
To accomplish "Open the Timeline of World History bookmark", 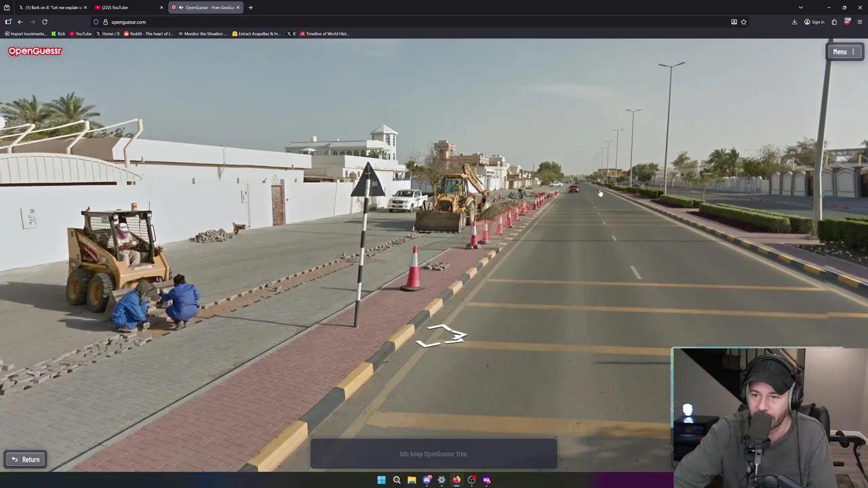I will point(325,33).
